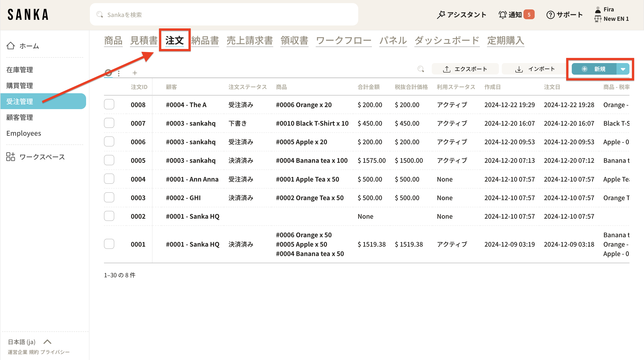Open the assistant pin icon
The width and height of the screenshot is (644, 360).
pyautogui.click(x=441, y=15)
